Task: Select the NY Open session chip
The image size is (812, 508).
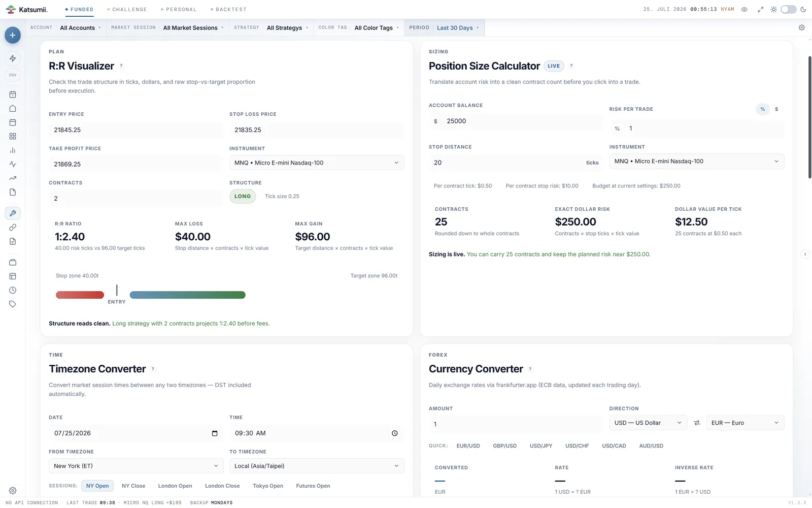Action: [97, 486]
